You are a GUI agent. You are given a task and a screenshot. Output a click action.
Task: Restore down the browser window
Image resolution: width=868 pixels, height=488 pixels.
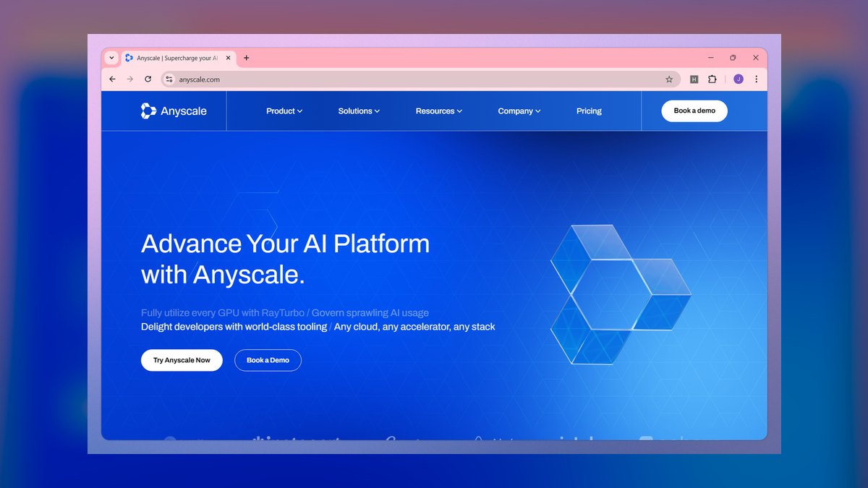coord(733,58)
